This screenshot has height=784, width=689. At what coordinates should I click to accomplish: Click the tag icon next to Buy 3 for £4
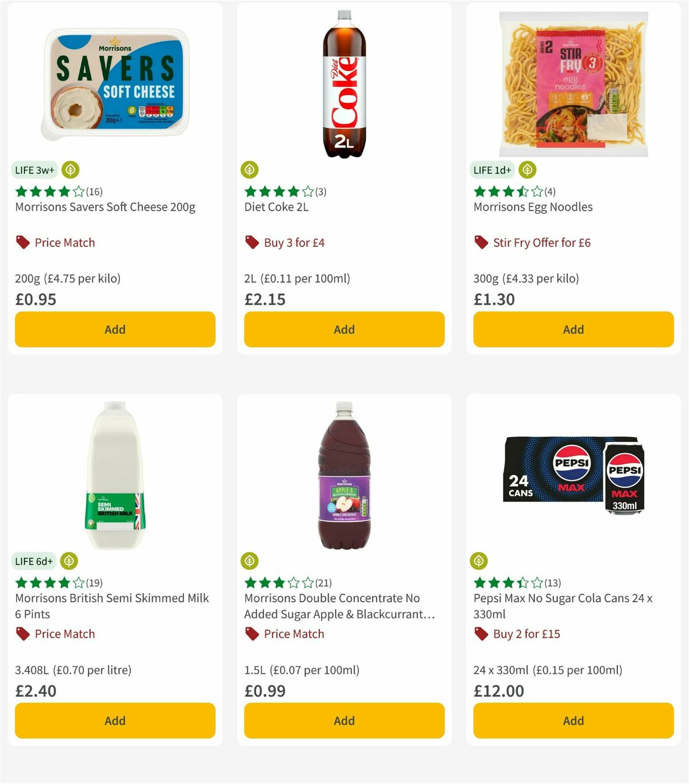[x=251, y=242]
